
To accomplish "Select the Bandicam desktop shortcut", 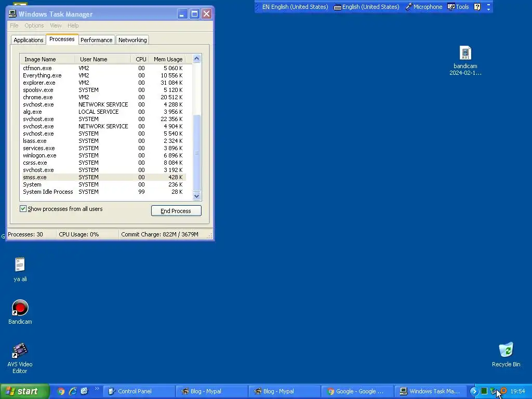I will [20, 312].
